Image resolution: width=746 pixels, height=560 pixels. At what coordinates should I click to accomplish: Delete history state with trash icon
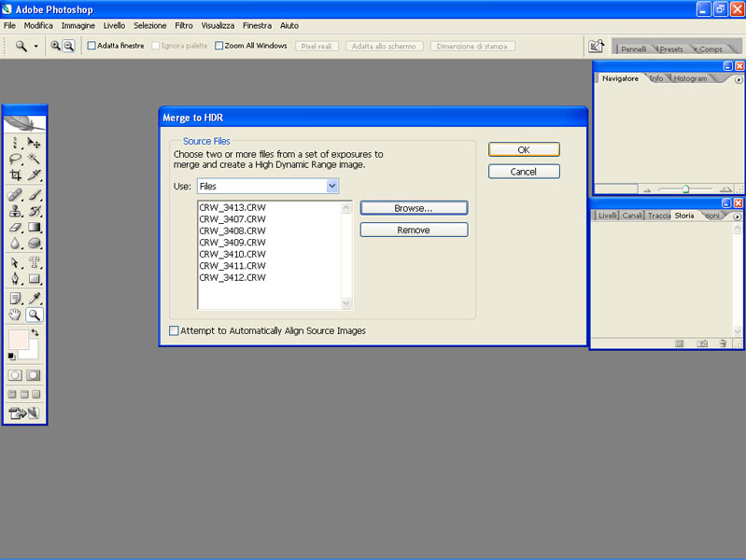723,343
